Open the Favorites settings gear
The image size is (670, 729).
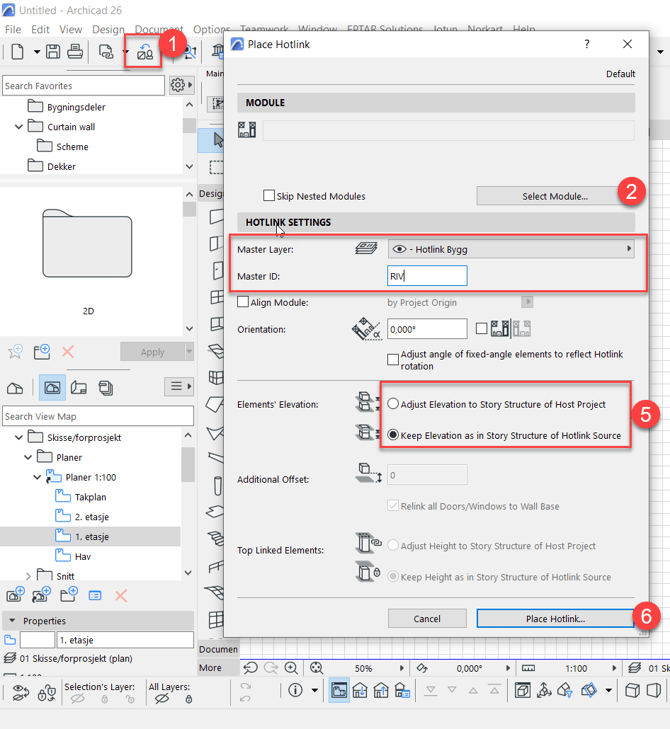pyautogui.click(x=178, y=85)
